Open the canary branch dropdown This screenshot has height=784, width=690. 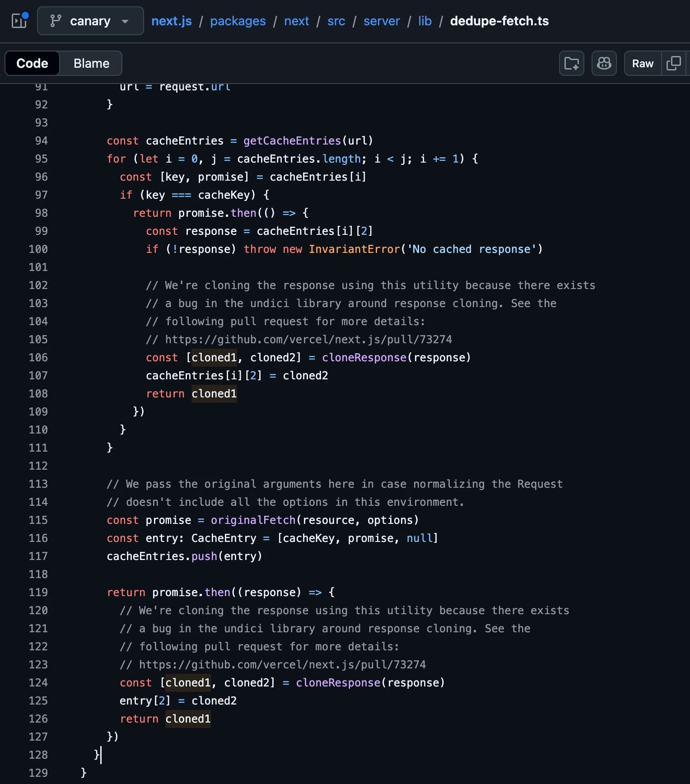90,21
